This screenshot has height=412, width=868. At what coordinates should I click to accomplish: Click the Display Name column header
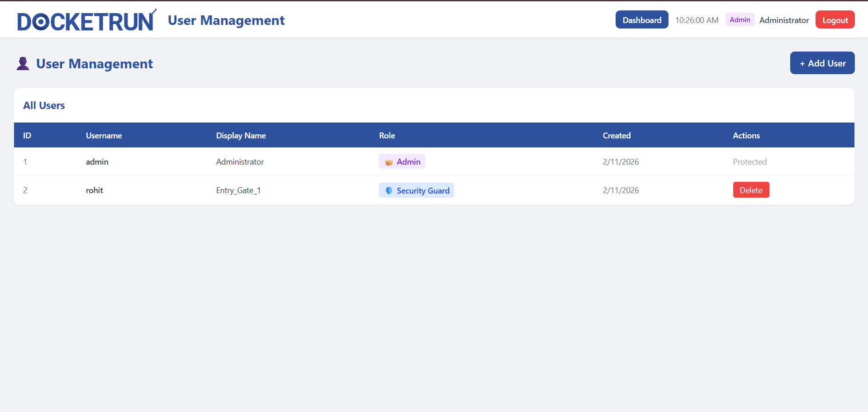(x=241, y=136)
